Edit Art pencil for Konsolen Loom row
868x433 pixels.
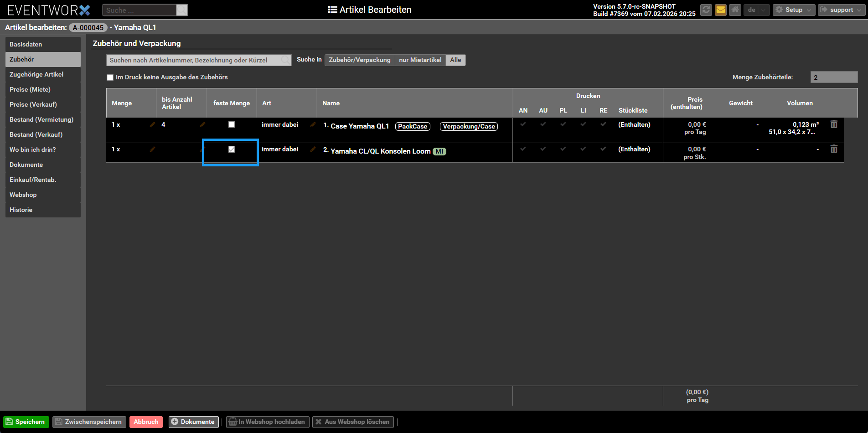pos(313,149)
